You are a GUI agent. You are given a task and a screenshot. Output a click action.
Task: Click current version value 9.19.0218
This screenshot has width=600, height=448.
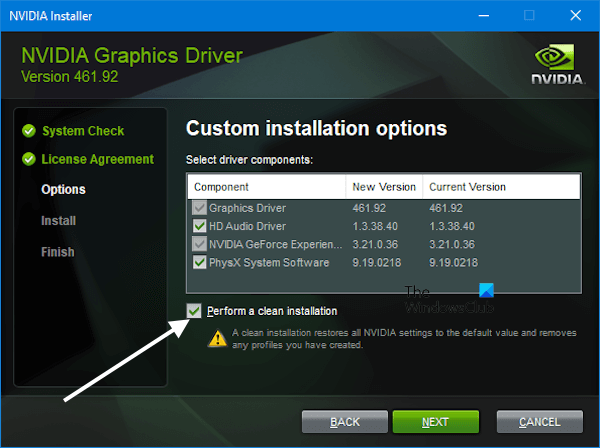point(453,262)
